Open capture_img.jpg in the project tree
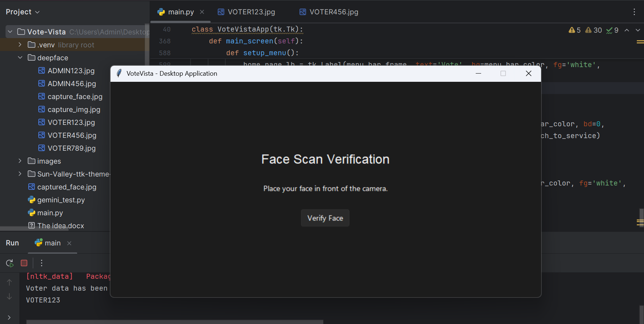The height and width of the screenshot is (324, 644). point(74,109)
